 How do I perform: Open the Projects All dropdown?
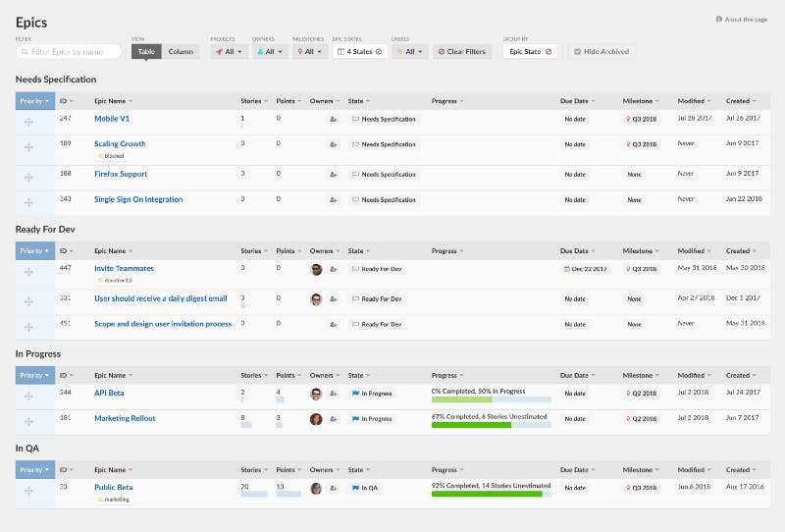pyautogui.click(x=229, y=52)
